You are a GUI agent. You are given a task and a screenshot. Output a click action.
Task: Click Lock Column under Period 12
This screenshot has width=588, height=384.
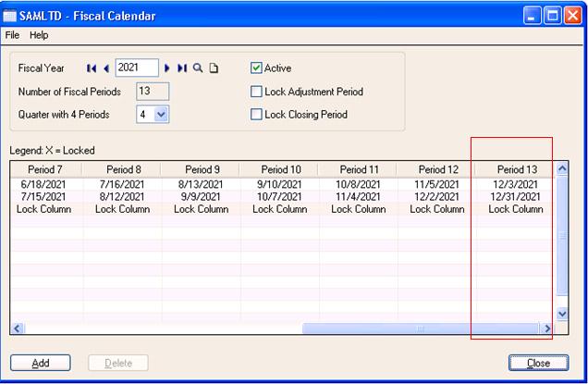tap(437, 209)
